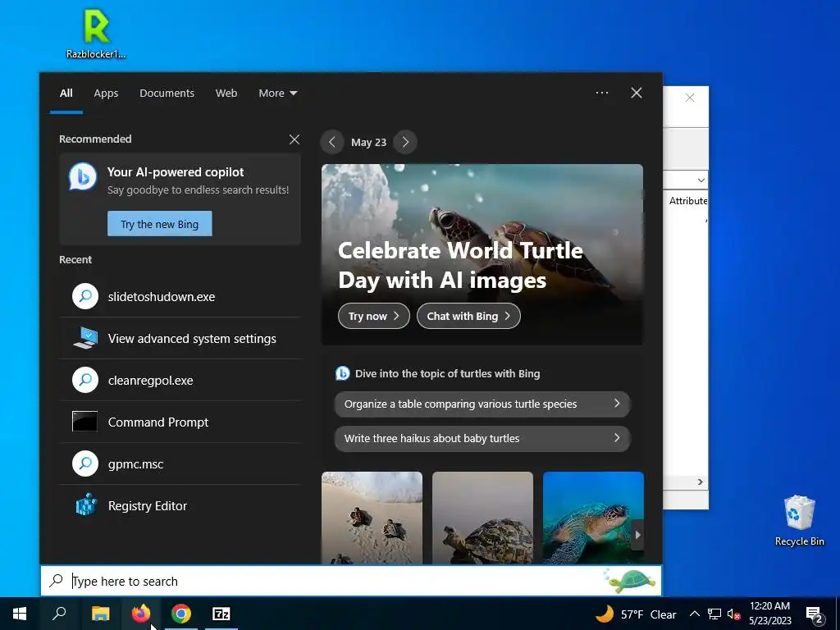Click the baby turtles on sand thumbnail
840x630 pixels.
372,518
